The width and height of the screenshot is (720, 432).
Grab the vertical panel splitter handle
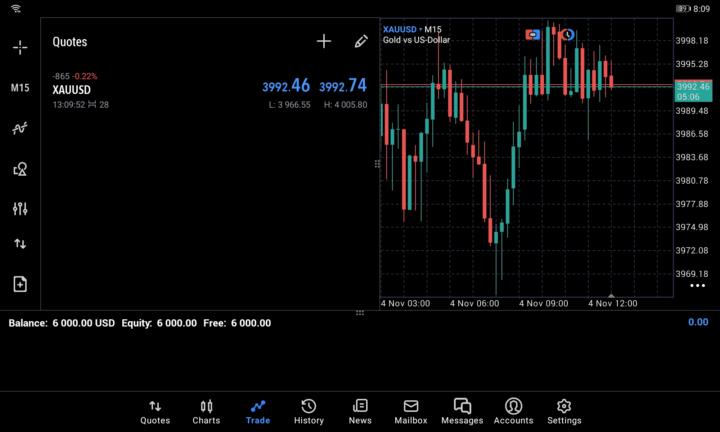point(377,164)
